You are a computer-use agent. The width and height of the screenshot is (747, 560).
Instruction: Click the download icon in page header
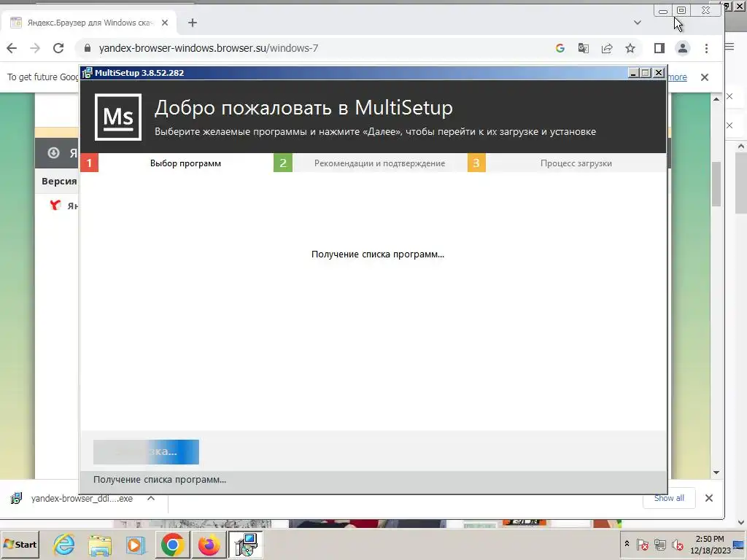[x=53, y=153]
